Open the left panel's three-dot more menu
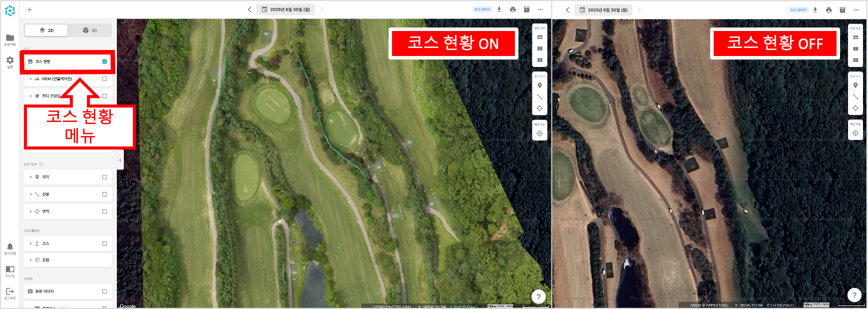 (x=540, y=9)
